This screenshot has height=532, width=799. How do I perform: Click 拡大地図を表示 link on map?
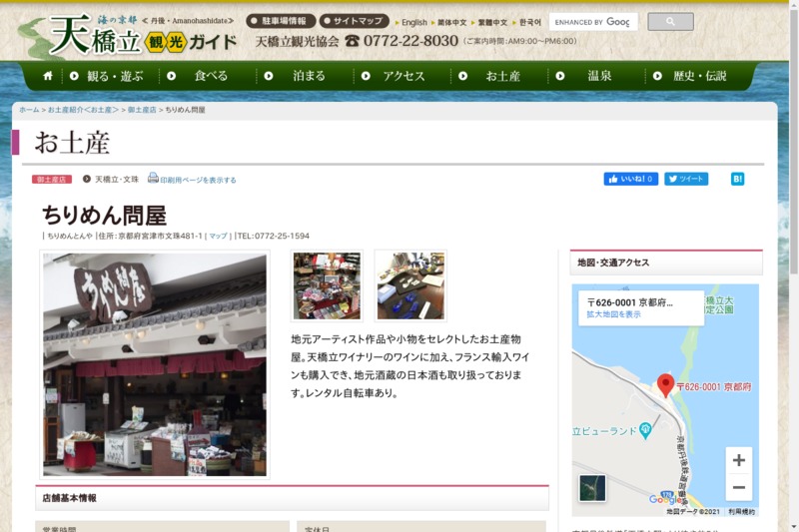coord(614,314)
